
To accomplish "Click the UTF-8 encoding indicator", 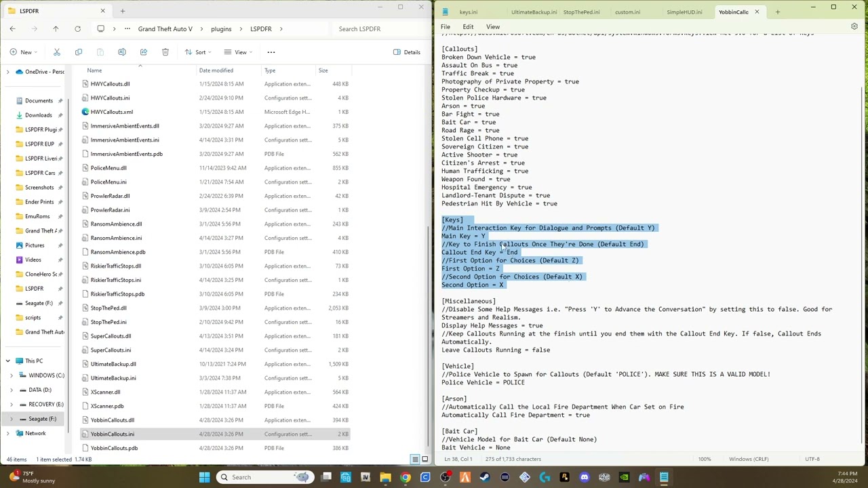I will click(x=812, y=459).
